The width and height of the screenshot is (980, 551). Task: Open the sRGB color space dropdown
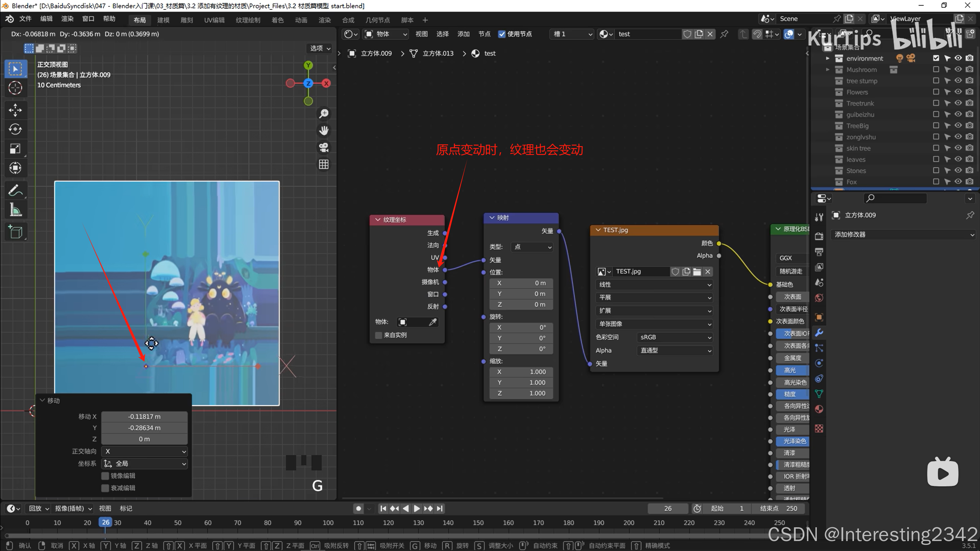674,337
